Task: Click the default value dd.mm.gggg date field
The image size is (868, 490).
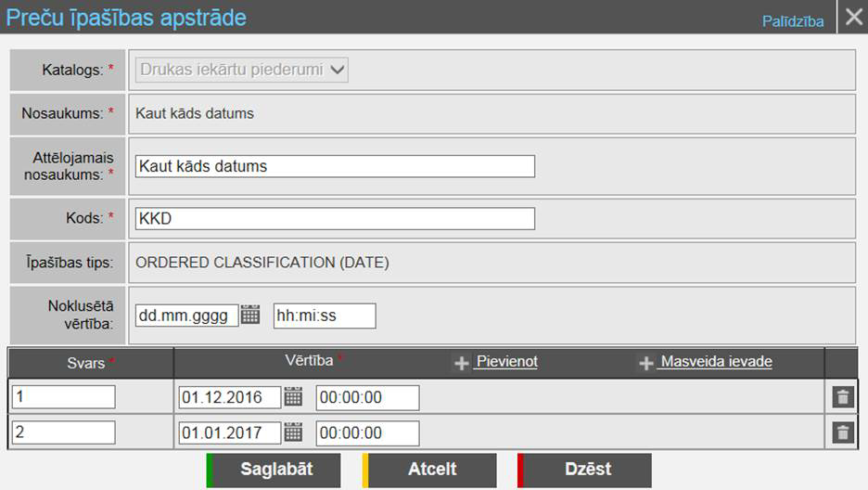Action: pos(186,316)
